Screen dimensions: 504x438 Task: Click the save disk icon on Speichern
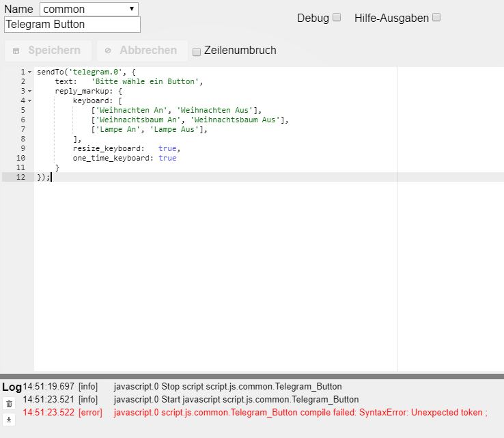16,51
